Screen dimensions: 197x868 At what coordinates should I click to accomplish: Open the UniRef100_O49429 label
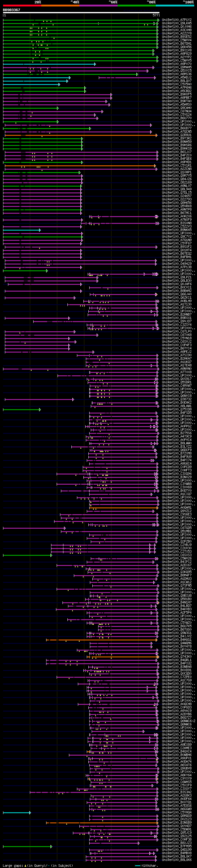coord(177,264)
